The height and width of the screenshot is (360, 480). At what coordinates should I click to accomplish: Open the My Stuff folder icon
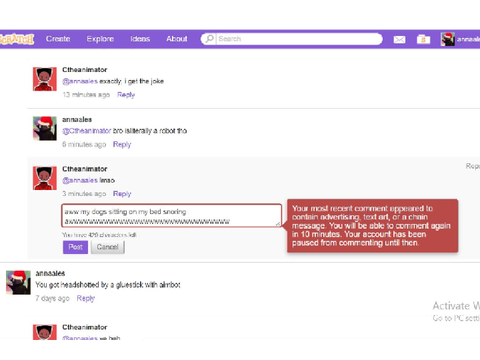click(x=423, y=39)
